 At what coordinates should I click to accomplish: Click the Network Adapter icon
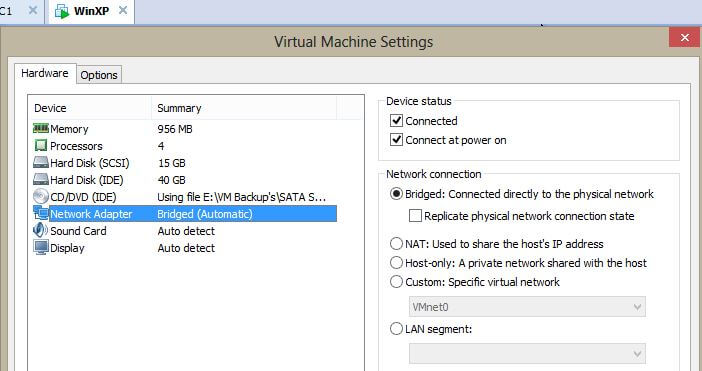[41, 213]
